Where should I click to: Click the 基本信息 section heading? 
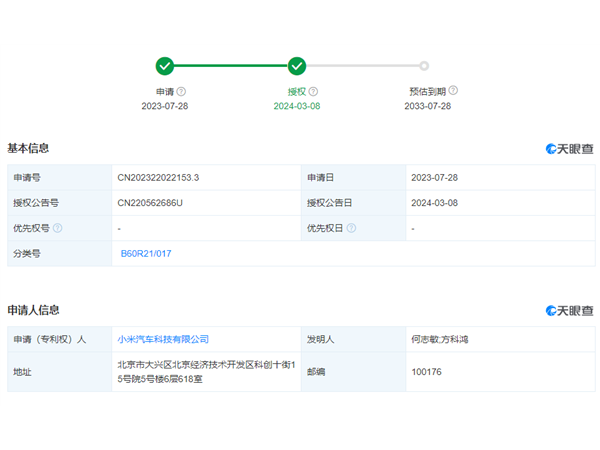[x=28, y=149]
